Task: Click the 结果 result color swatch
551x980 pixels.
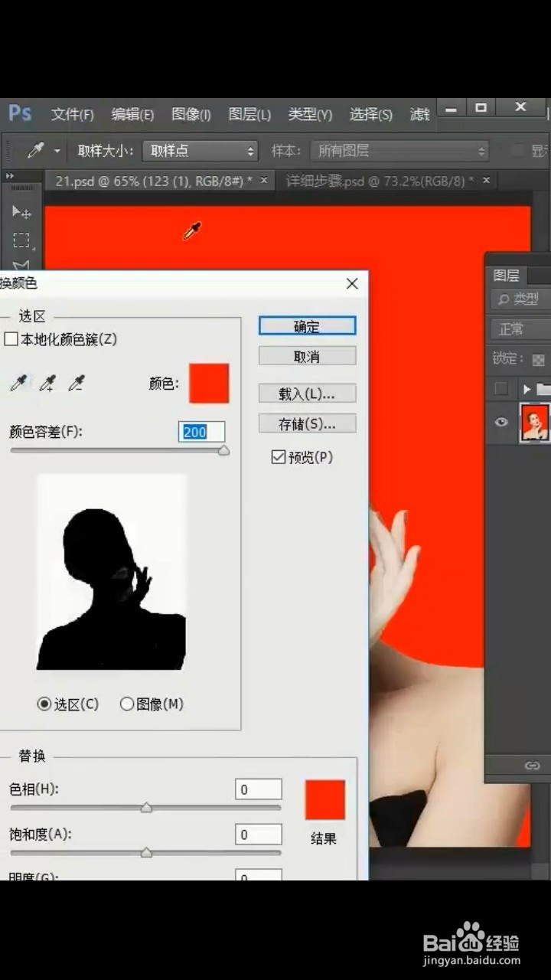Action: pyautogui.click(x=325, y=800)
